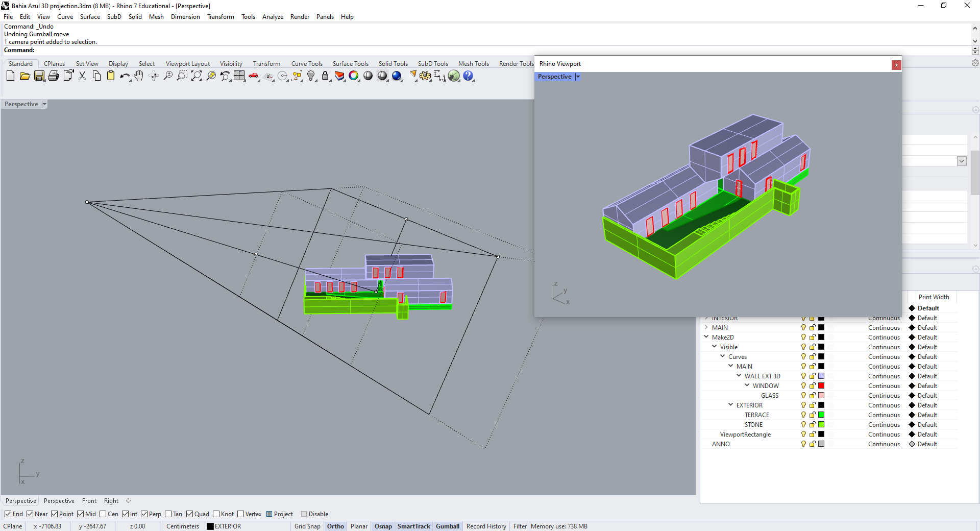980x531 pixels.
Task: Toggle the Cen osnap checkbox
Action: 103,514
